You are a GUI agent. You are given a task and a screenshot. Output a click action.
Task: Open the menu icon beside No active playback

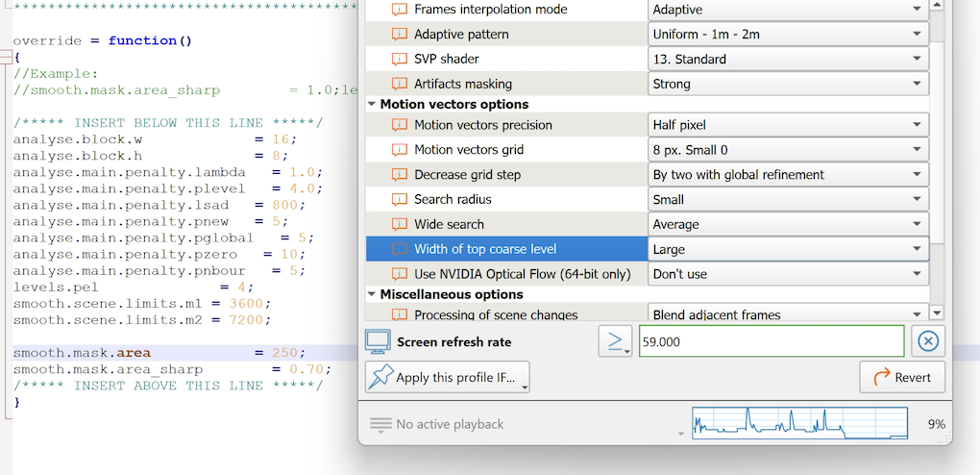(x=381, y=424)
